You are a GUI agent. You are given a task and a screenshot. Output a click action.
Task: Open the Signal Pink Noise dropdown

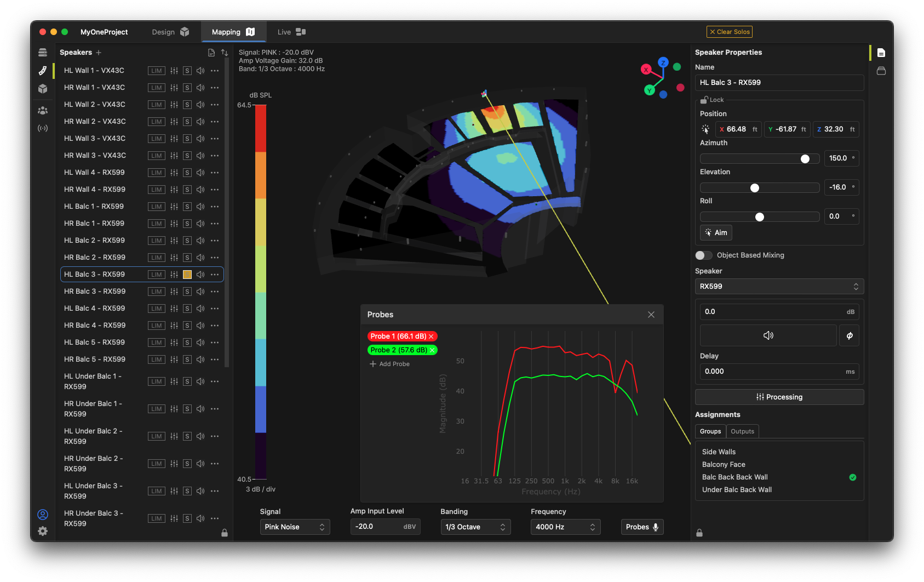click(x=295, y=527)
